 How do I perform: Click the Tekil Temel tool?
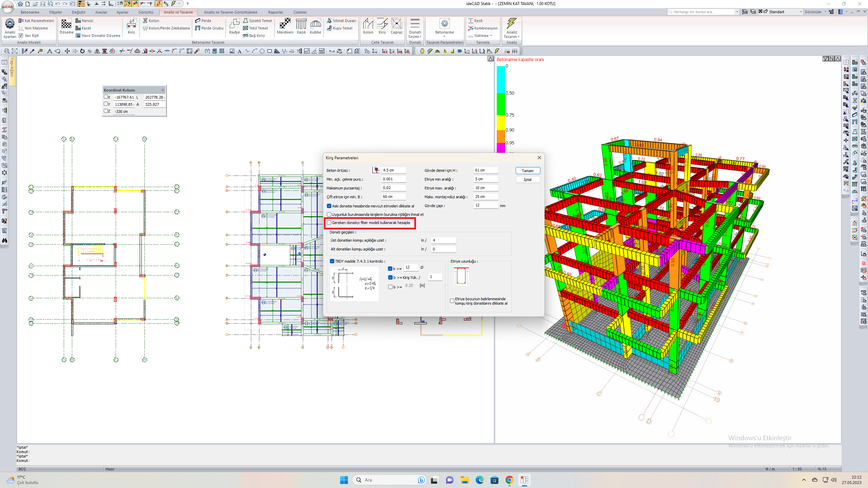[x=255, y=28]
